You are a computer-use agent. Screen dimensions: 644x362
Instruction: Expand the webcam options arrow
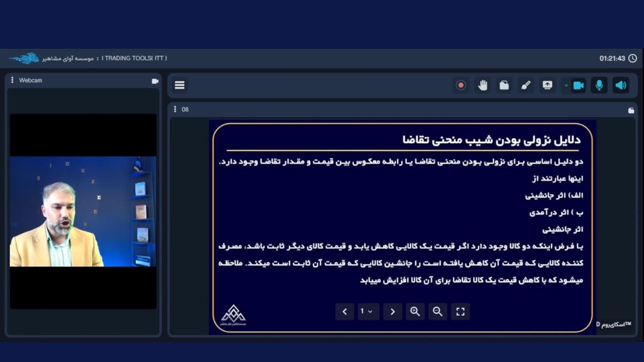pos(566,85)
